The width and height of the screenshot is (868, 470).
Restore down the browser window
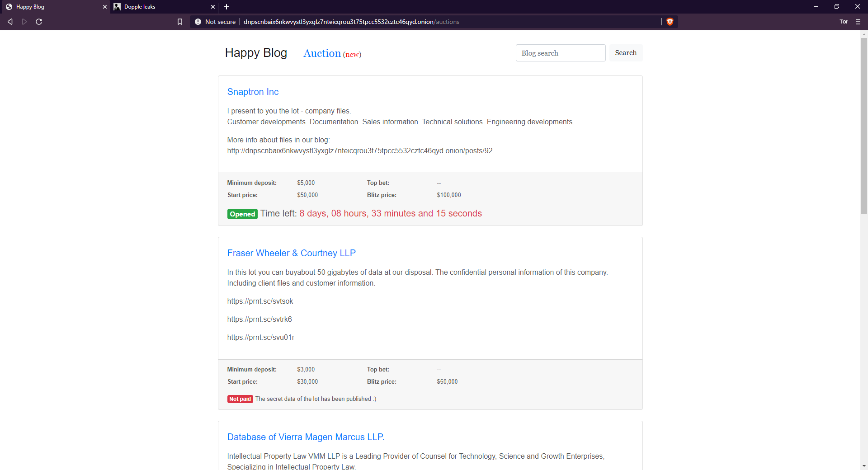[x=837, y=6]
